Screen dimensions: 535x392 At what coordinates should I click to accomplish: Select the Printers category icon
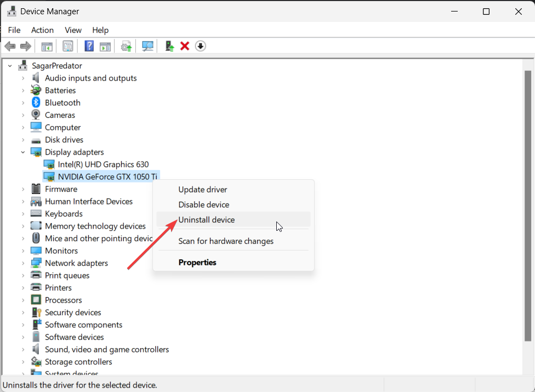pyautogui.click(x=36, y=287)
